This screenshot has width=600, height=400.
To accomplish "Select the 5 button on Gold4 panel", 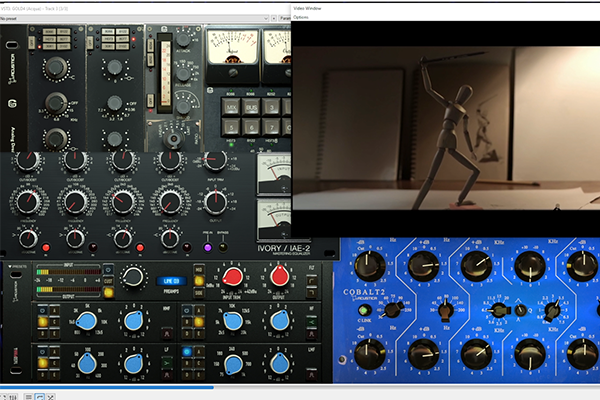I will point(231,127).
